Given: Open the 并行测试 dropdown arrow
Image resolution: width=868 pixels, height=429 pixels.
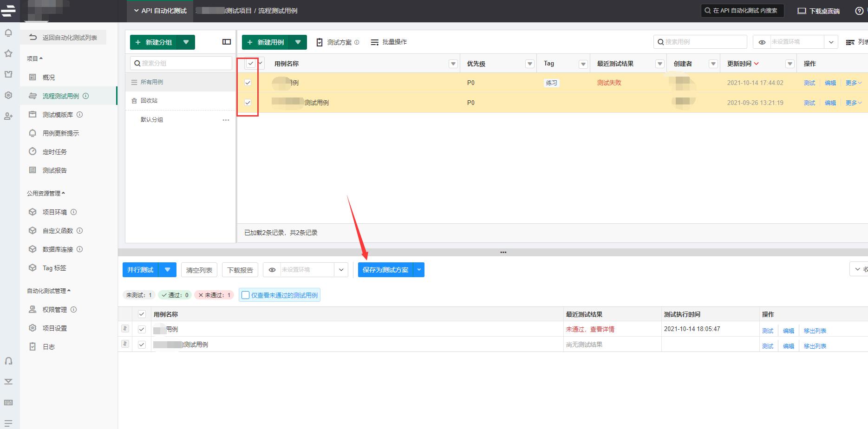Looking at the screenshot, I should (167, 270).
